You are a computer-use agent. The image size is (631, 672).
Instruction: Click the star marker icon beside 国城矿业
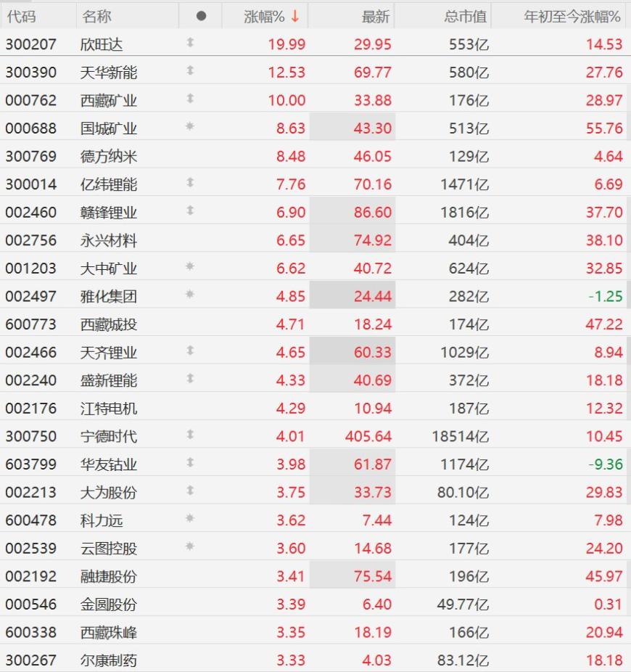pos(190,128)
